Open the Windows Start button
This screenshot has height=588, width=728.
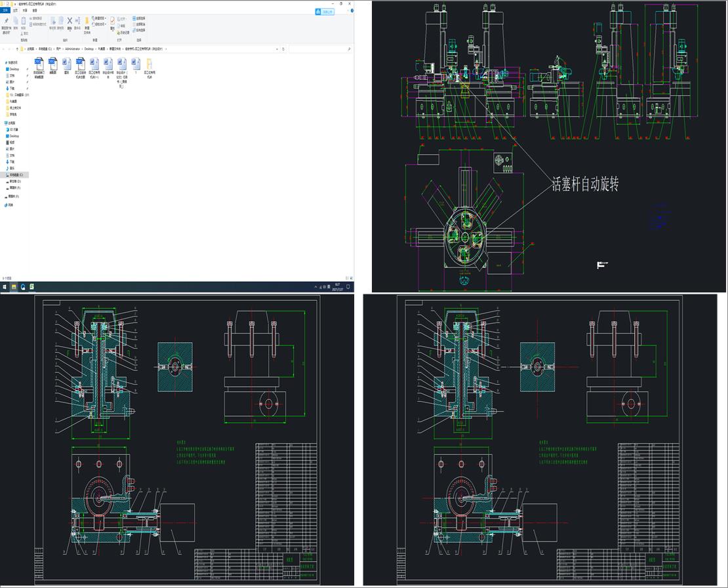(x=5, y=287)
